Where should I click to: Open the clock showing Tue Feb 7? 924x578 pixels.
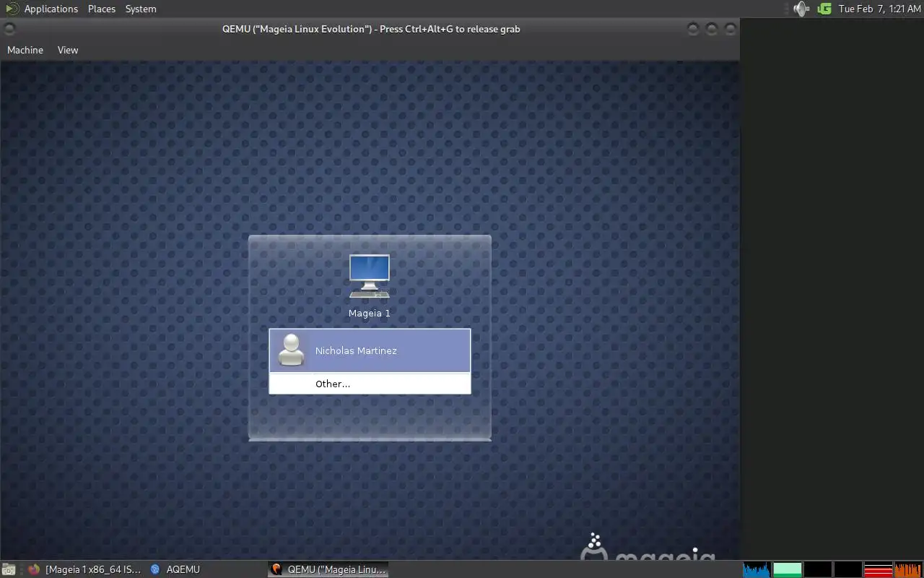(879, 9)
